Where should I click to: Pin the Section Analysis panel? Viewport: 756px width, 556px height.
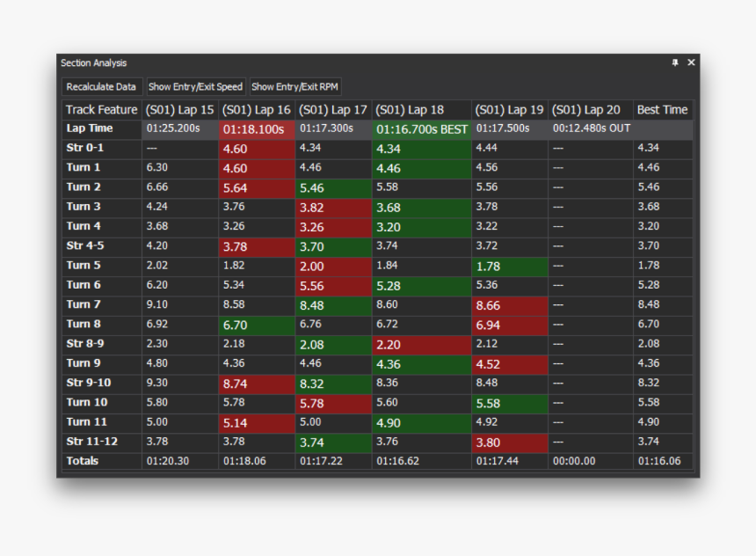675,62
